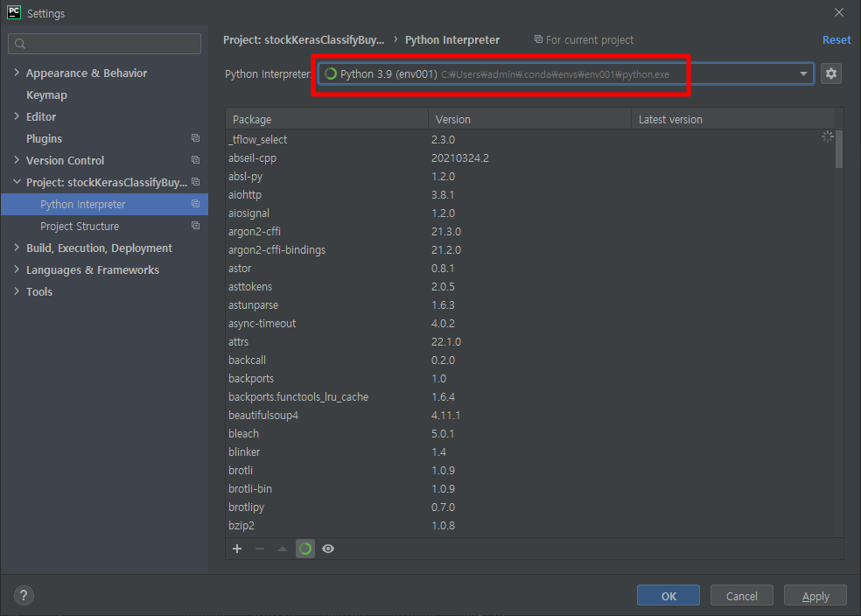
Task: Close the Settings dialog
Action: (838, 12)
